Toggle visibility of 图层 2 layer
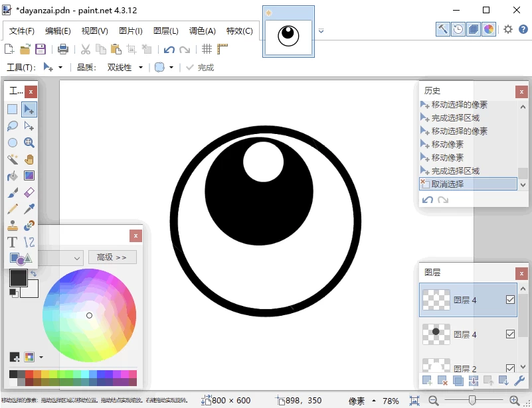Viewport: 532px width, 408px height. click(x=510, y=368)
